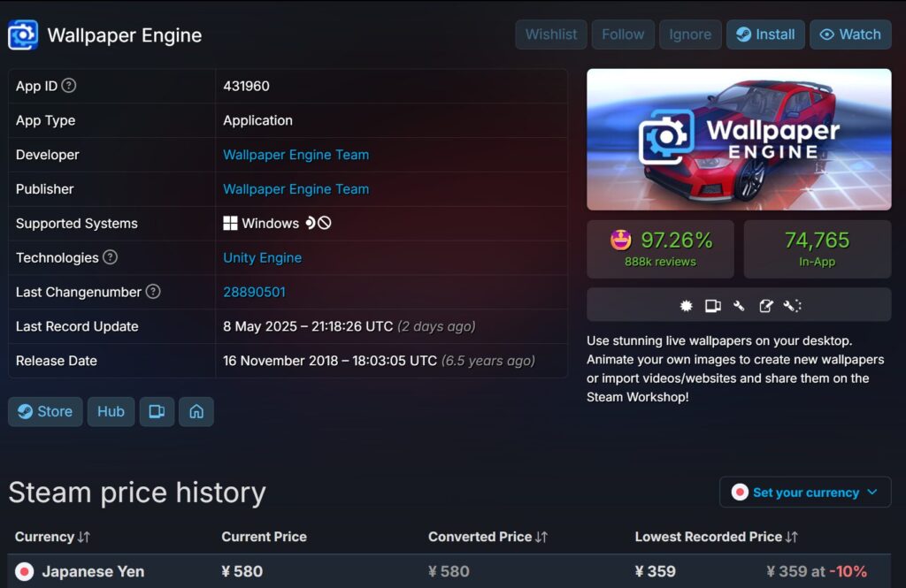Click the Wallpaper Engine app logo icon

(23, 35)
